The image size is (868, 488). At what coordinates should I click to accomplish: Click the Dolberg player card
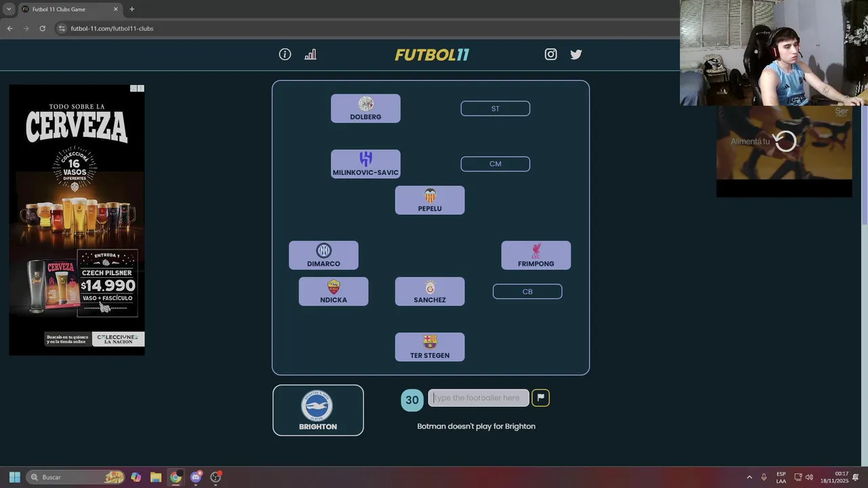coord(366,108)
